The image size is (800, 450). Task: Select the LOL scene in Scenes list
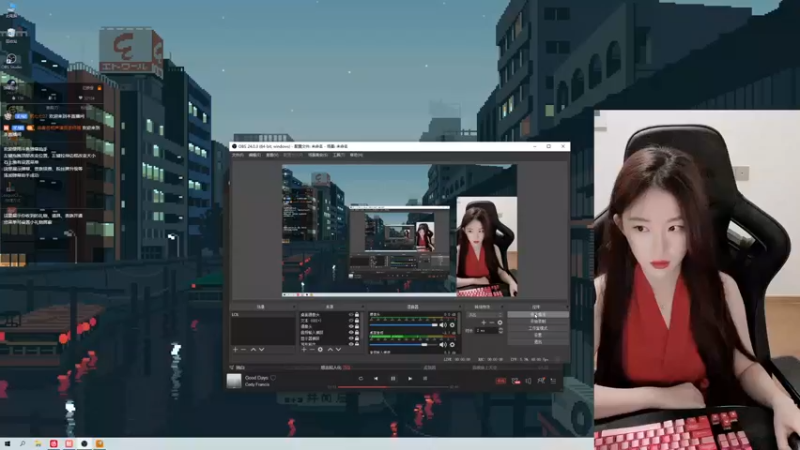click(x=262, y=315)
